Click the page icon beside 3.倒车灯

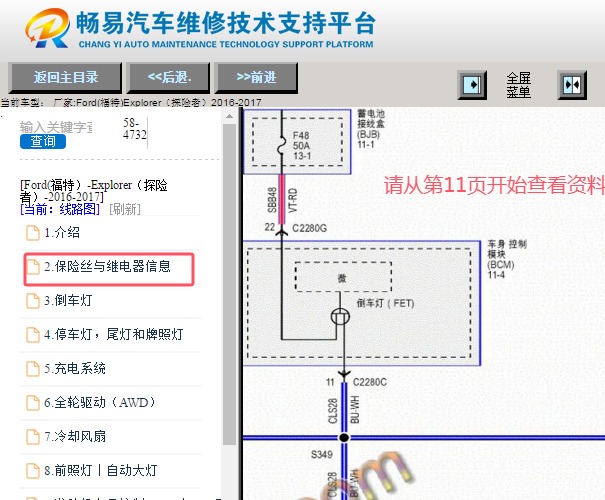(x=33, y=301)
